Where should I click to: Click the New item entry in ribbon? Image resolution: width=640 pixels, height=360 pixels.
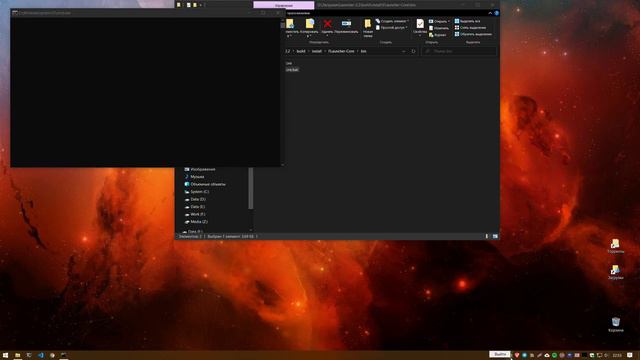coord(391,21)
